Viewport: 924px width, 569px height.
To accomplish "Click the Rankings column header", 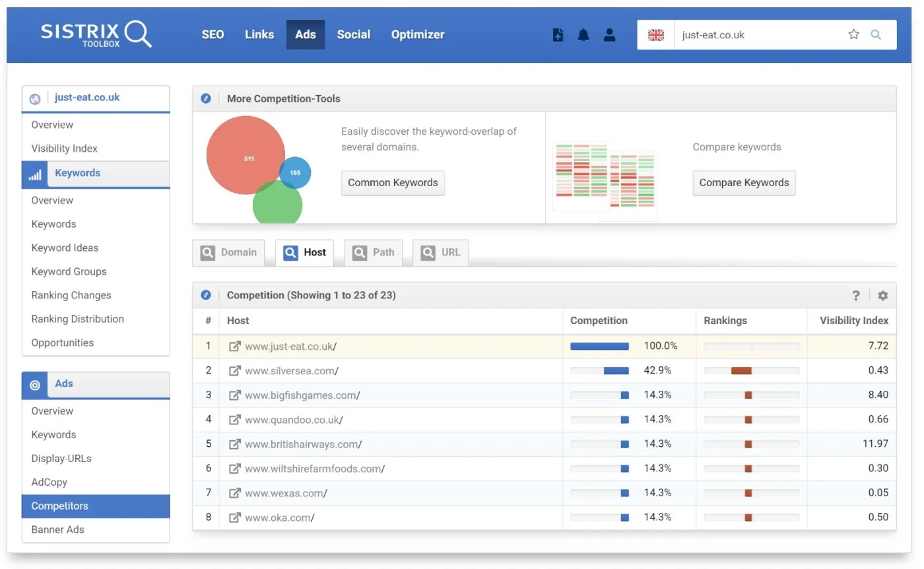I will (725, 321).
